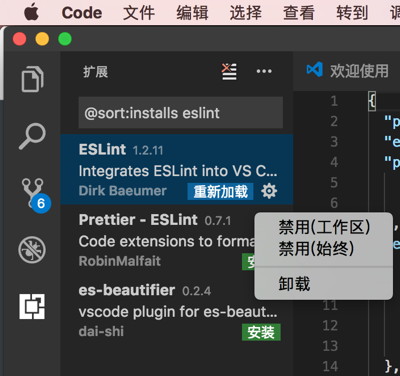Open the Code application menu

point(82,13)
